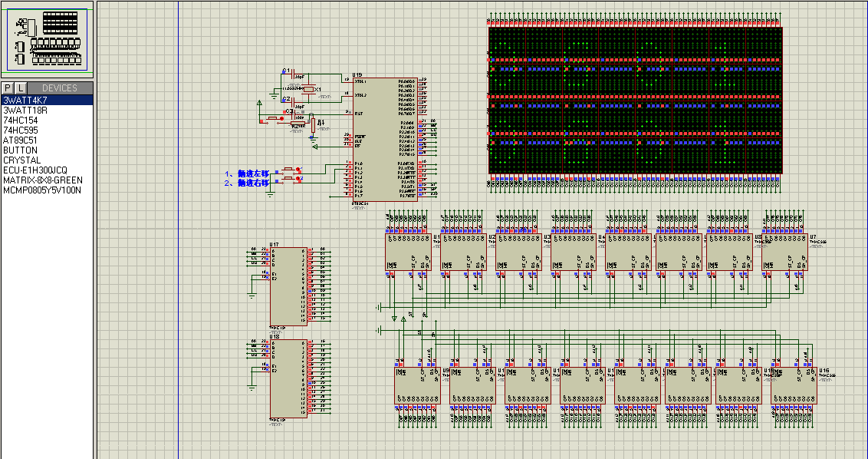Click the DEVICES panel header
Image resolution: width=868 pixels, height=459 pixels.
click(x=60, y=88)
